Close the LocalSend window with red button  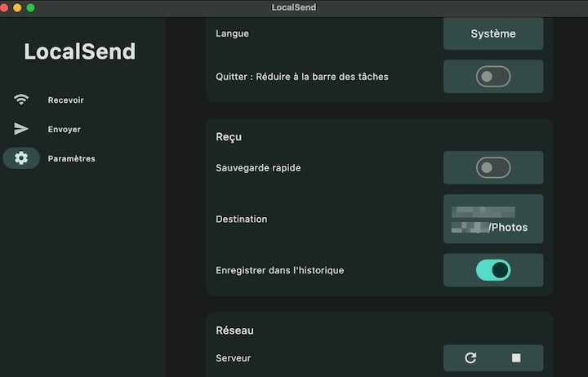click(7, 7)
